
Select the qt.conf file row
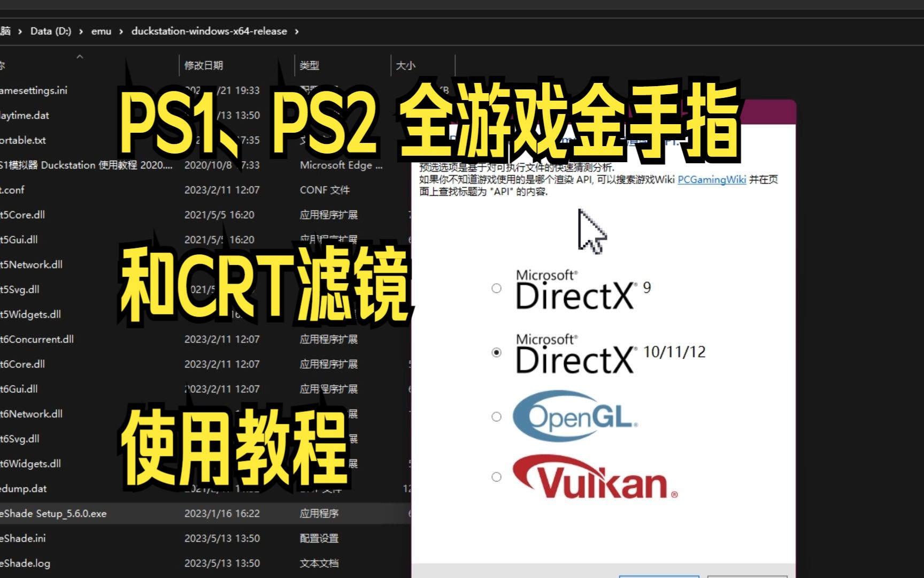(12, 190)
